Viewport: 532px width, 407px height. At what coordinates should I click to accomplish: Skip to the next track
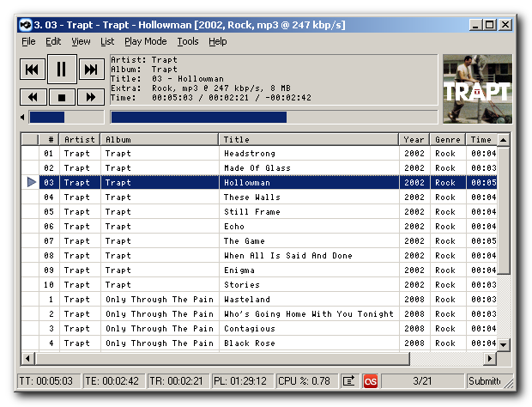(91, 70)
